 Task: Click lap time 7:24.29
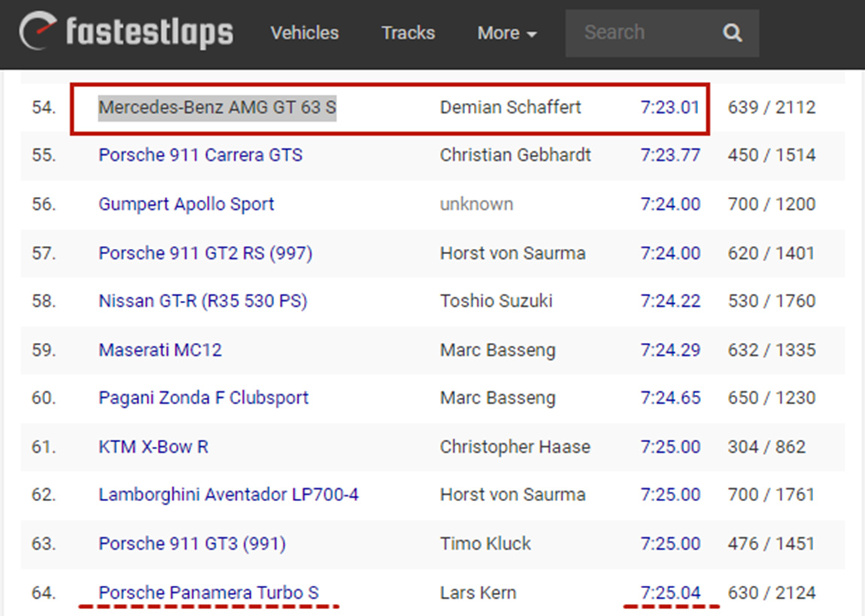coord(670,350)
